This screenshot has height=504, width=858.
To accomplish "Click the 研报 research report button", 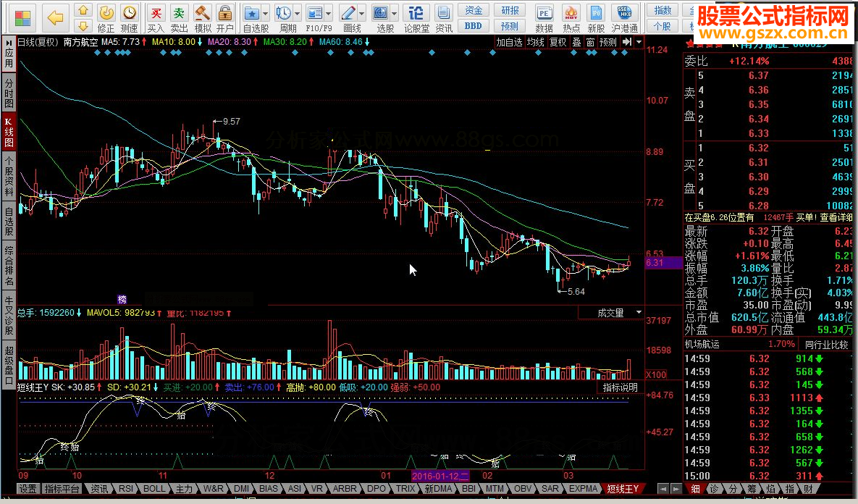I will (x=510, y=10).
